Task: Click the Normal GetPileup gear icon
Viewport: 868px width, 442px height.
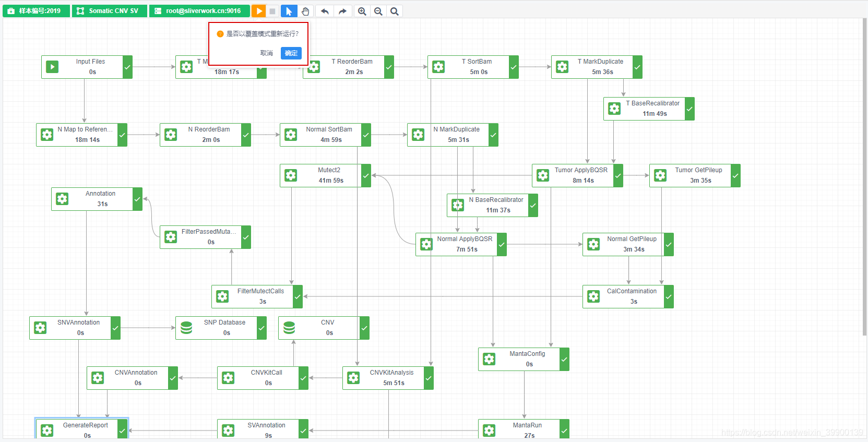Action: (x=593, y=244)
